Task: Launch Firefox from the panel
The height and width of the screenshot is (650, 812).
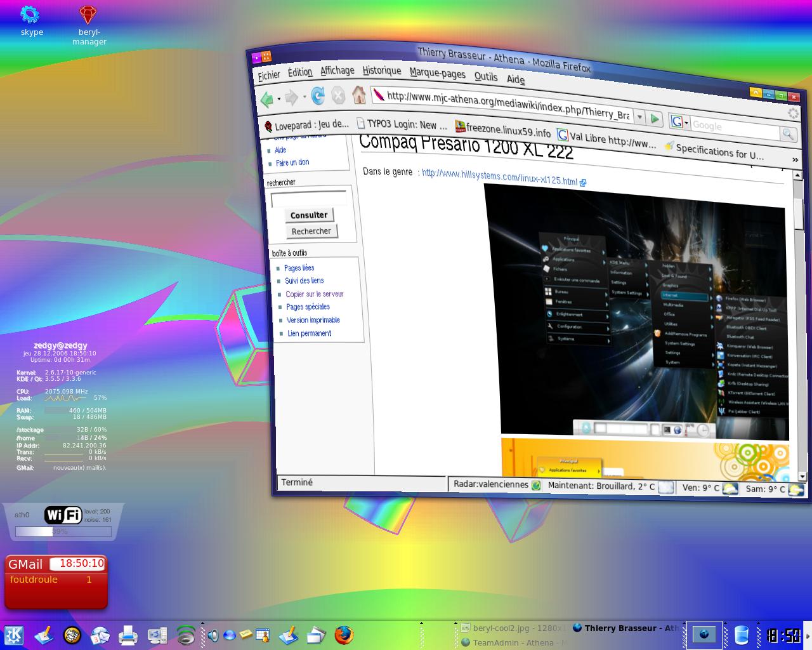Action: click(x=344, y=635)
